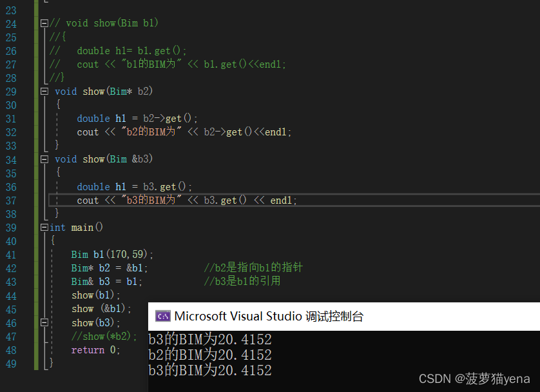Click line number 41
This screenshot has height=392, width=540.
pyautogui.click(x=11, y=255)
